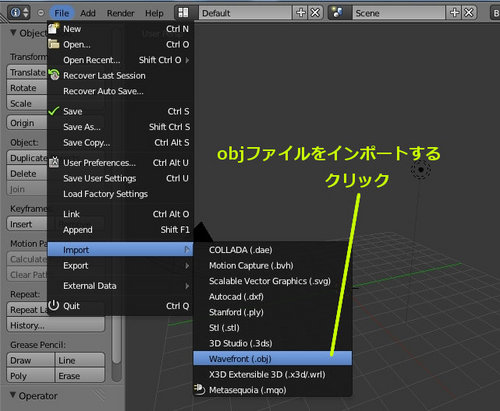The image size is (500, 411).
Task: Add new screen layout with plus icon
Action: tap(301, 13)
